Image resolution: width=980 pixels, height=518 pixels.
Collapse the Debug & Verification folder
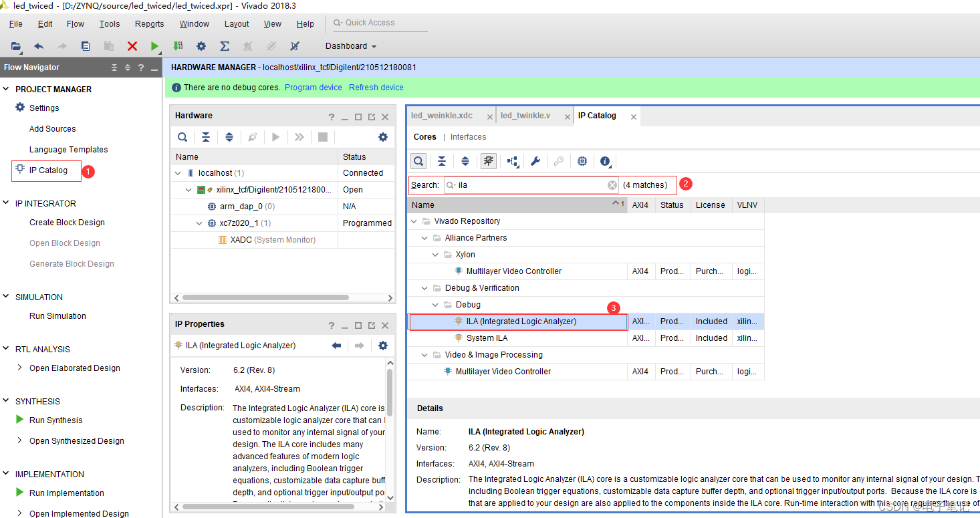(x=424, y=288)
